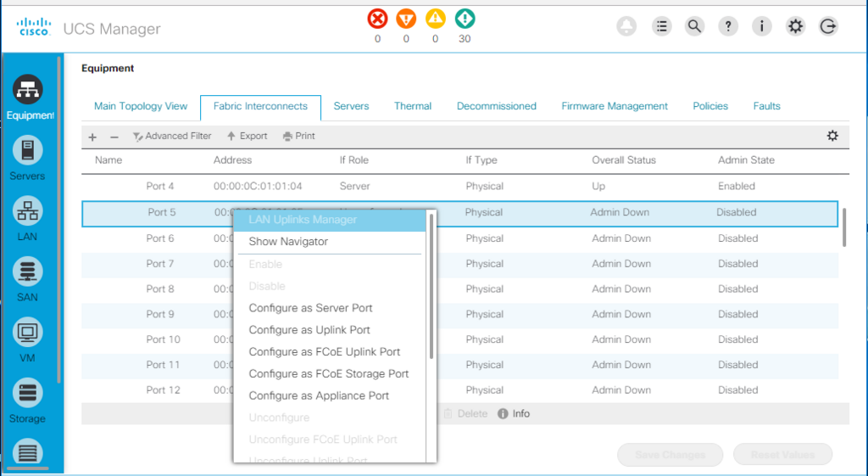Click the yellow minor faults icon
868x476 pixels.
point(436,19)
